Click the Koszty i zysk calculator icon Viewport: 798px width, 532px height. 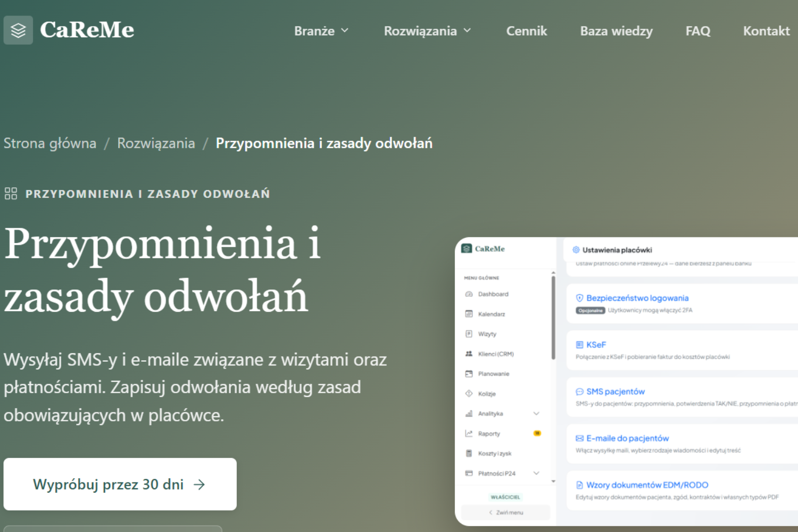[x=469, y=453]
